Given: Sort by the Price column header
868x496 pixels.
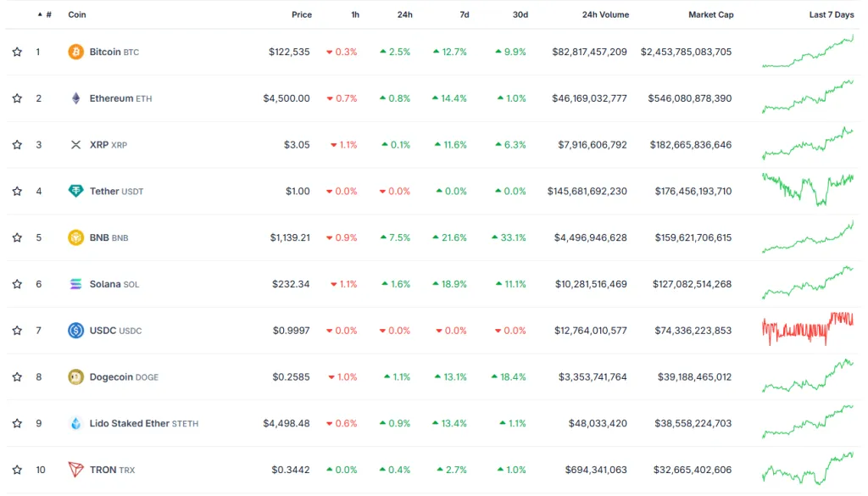Looking at the screenshot, I should pos(301,14).
